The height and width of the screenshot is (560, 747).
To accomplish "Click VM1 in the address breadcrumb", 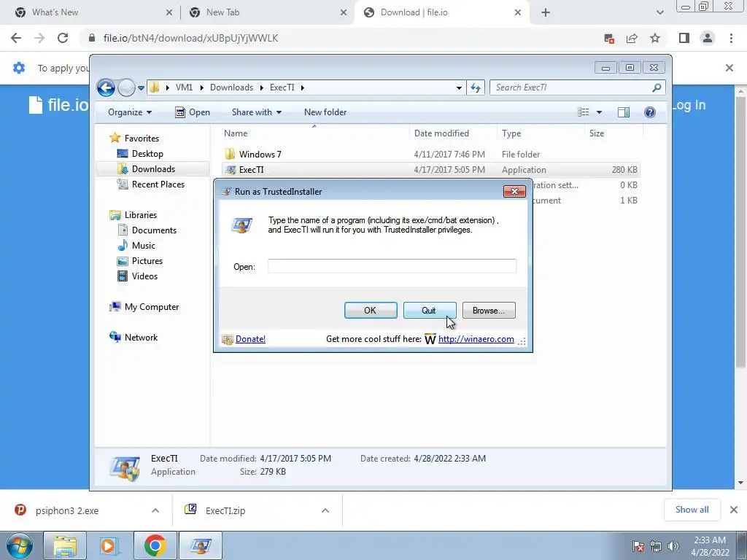I will 184,87.
